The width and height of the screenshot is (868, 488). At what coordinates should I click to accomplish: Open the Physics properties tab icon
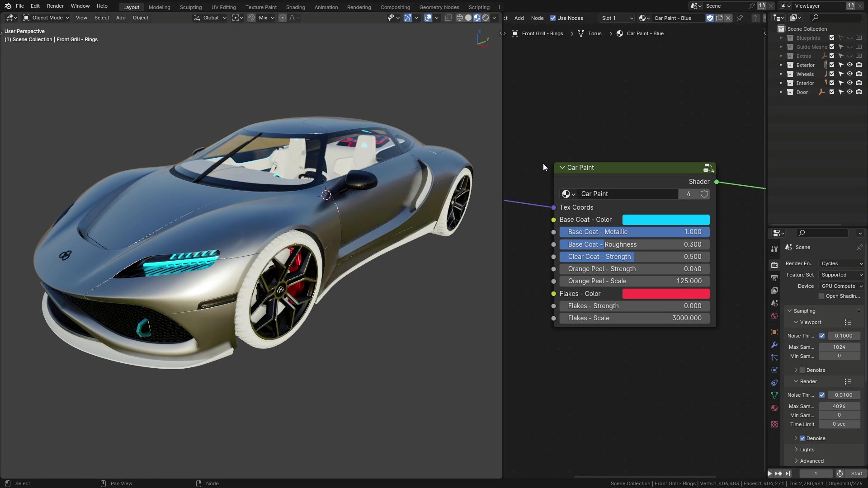[774, 370]
